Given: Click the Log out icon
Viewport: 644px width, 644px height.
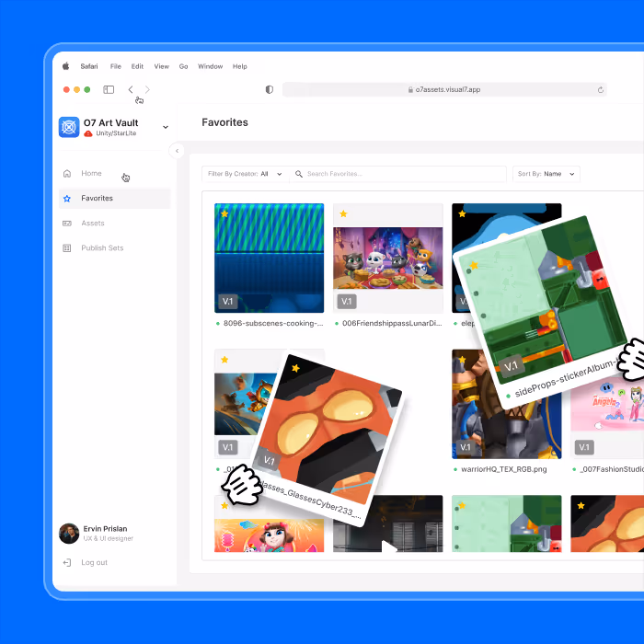Looking at the screenshot, I should click(x=67, y=562).
